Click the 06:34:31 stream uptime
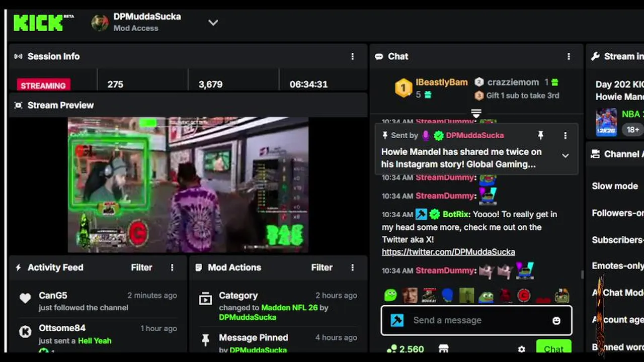The width and height of the screenshot is (644, 362). (x=308, y=84)
